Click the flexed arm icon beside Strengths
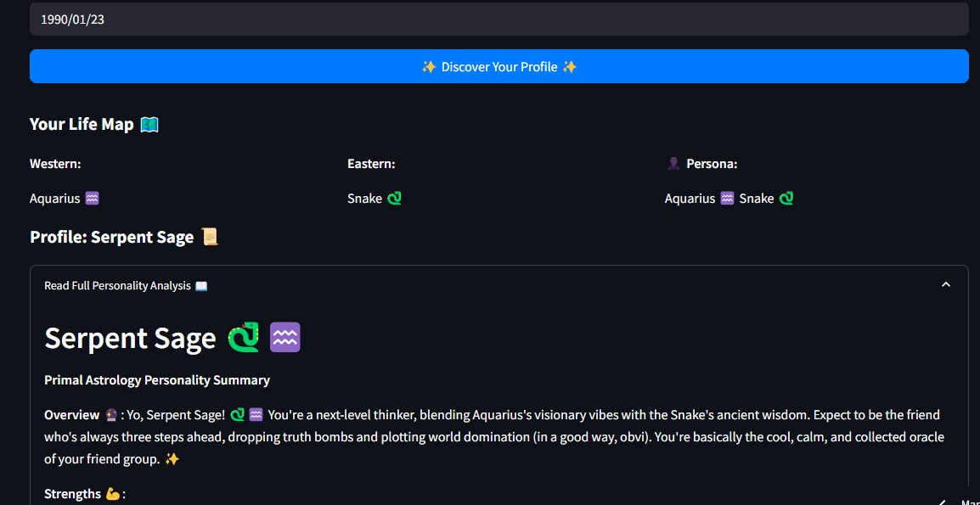The width and height of the screenshot is (980, 505). [113, 494]
